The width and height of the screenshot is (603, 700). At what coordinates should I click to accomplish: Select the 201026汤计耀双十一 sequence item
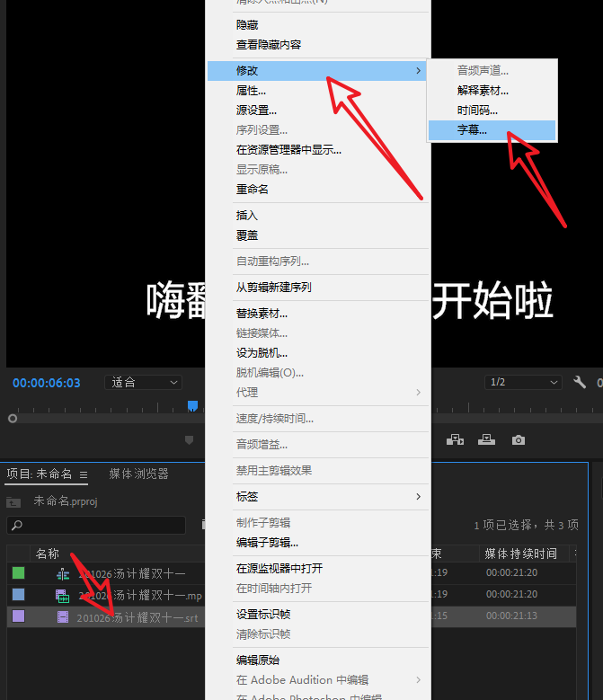tap(132, 574)
